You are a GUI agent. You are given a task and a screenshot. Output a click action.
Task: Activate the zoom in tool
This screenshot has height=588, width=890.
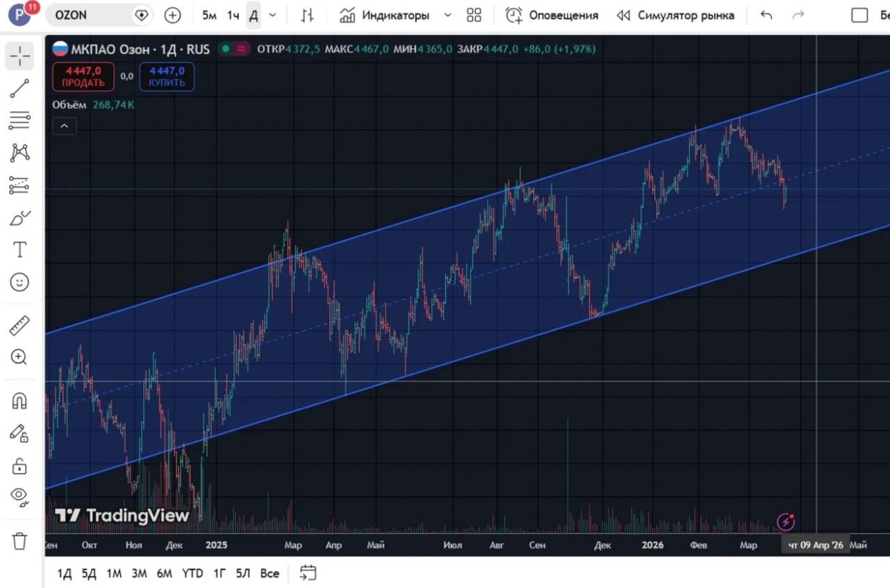click(x=19, y=357)
